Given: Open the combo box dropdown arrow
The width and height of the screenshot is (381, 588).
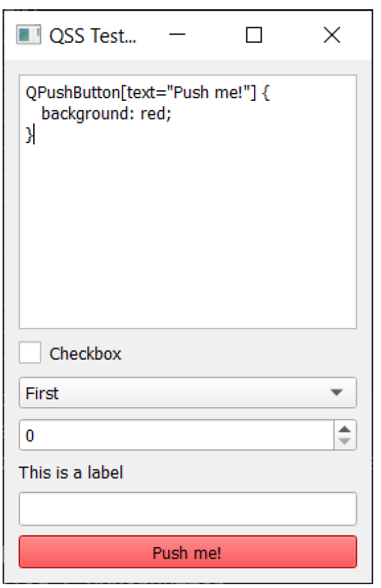Looking at the screenshot, I should coord(336,392).
